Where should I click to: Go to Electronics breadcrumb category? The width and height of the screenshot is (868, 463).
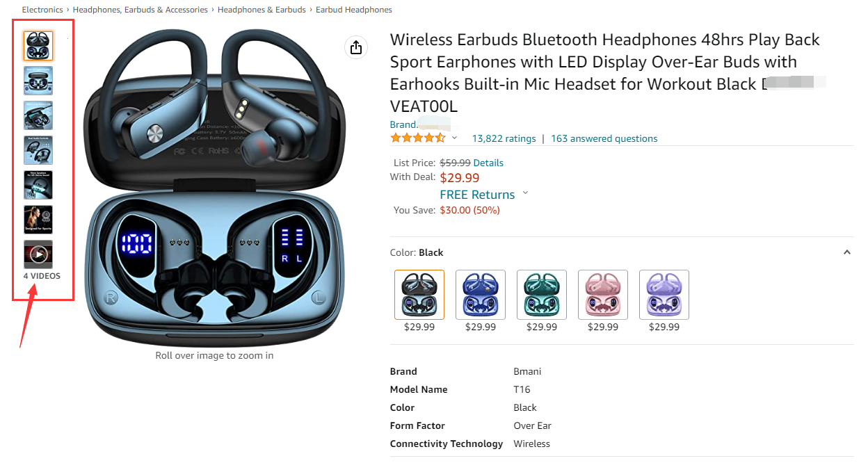(x=42, y=10)
